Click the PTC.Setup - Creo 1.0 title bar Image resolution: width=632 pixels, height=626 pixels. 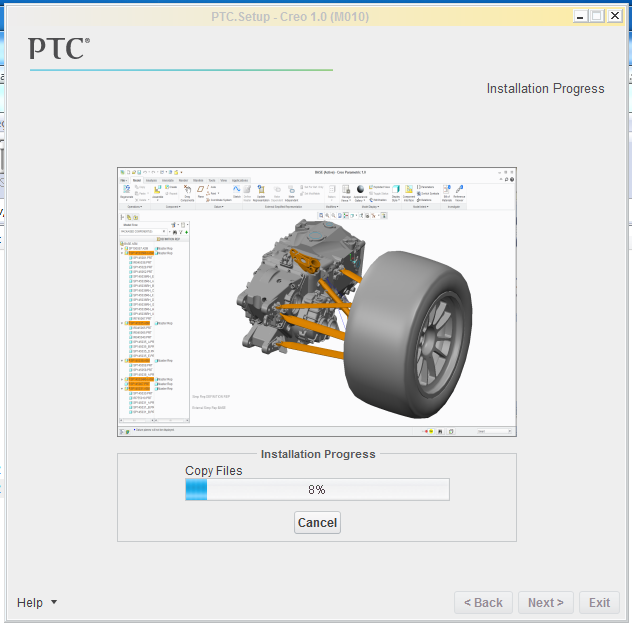(290, 17)
